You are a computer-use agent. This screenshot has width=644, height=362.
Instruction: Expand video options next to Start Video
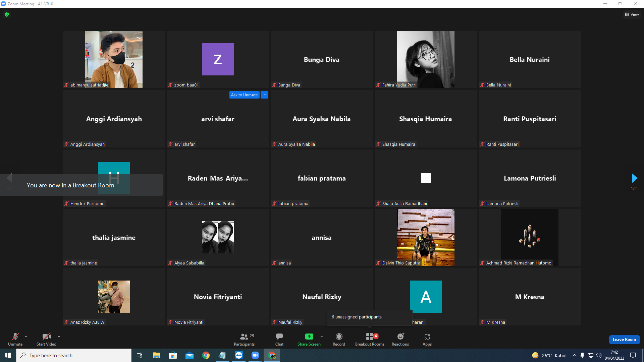pyautogui.click(x=59, y=337)
